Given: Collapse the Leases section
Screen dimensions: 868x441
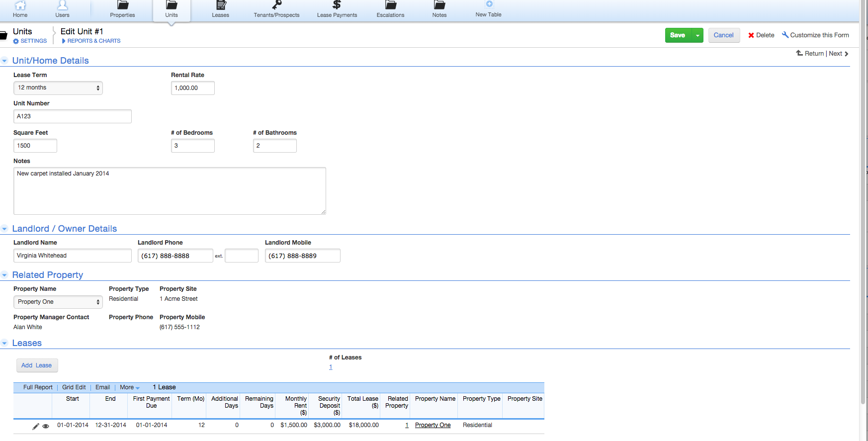Looking at the screenshot, I should 4,343.
